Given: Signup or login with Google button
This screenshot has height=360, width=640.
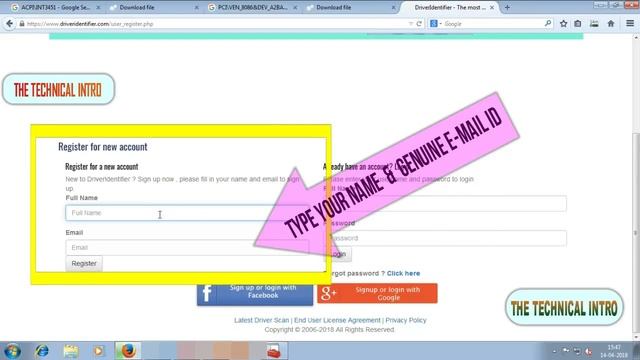Looking at the screenshot, I should 377,293.
